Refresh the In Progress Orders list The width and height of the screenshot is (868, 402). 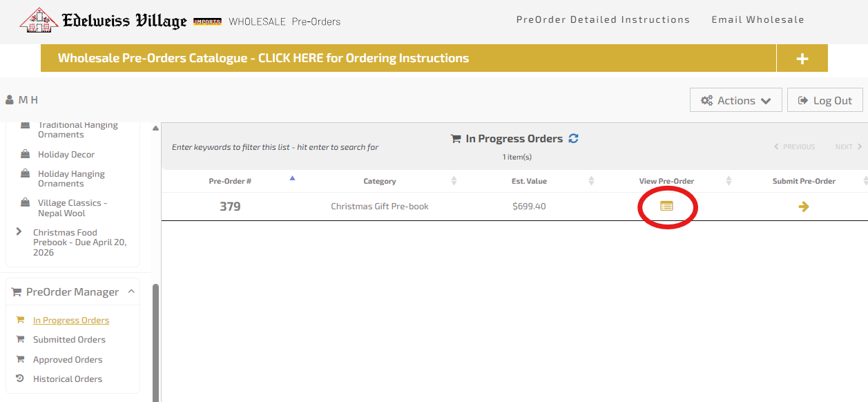coord(573,138)
